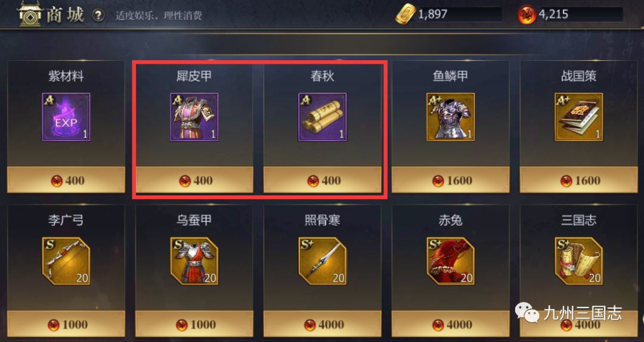
Task: Buy 战国策 for 1600
Action: 578,180
